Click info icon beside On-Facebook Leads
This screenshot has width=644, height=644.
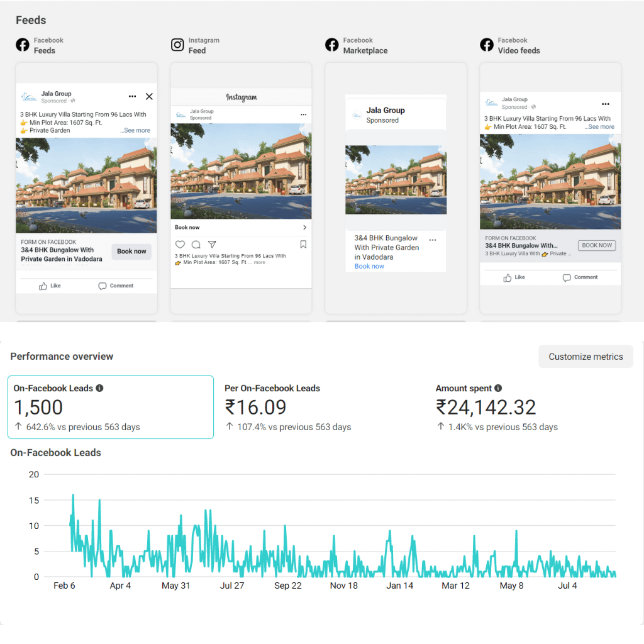pos(99,388)
